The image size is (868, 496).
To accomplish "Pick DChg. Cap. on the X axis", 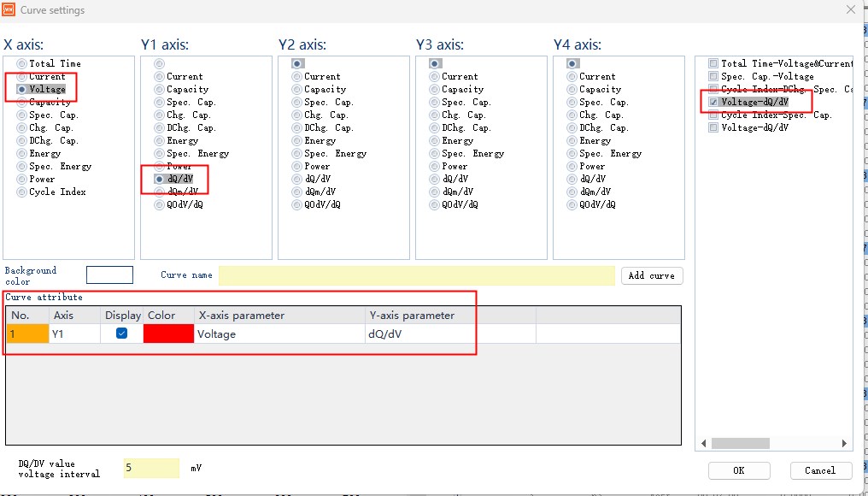I will tap(21, 141).
